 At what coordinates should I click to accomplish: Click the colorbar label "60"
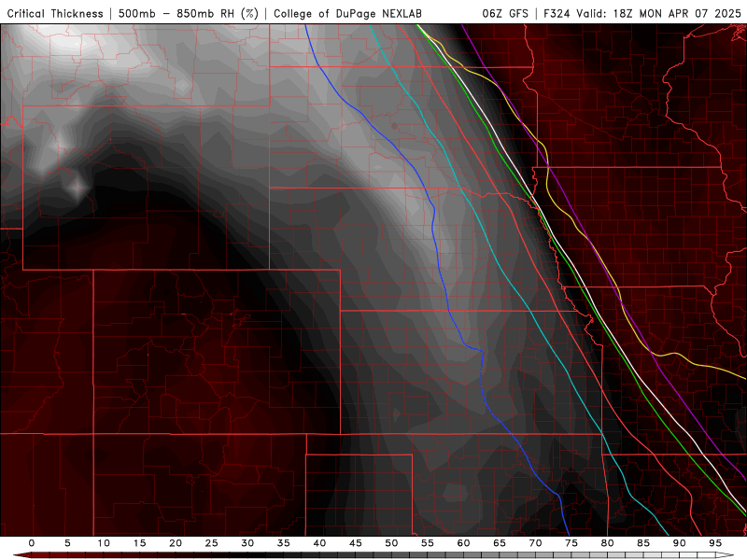coord(463,543)
